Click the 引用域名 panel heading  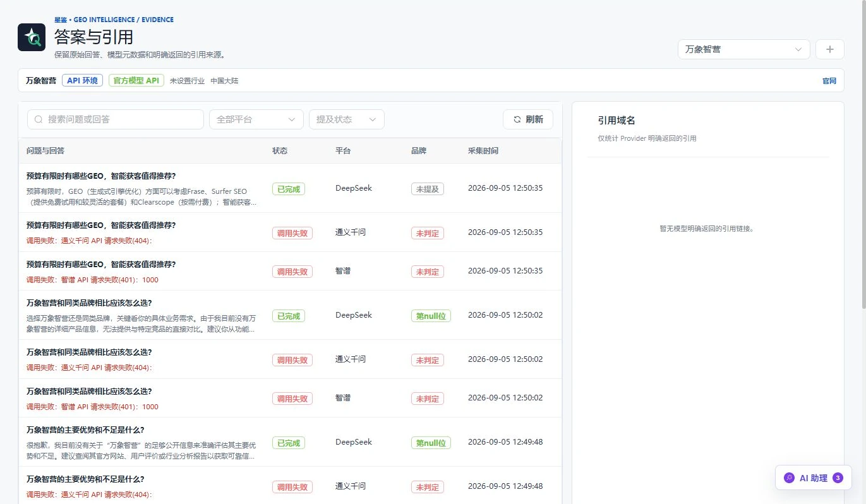[x=616, y=121]
